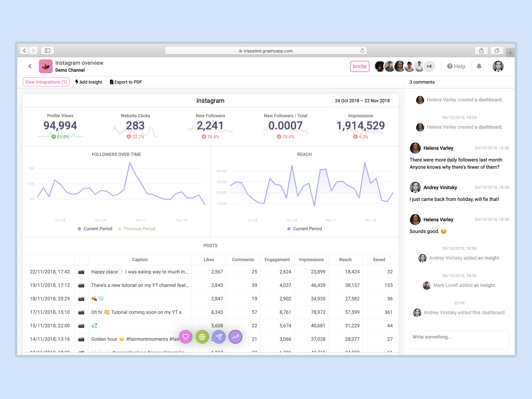Toggle Current Period legend in Followers chart
532x399 pixels.
pos(95,229)
